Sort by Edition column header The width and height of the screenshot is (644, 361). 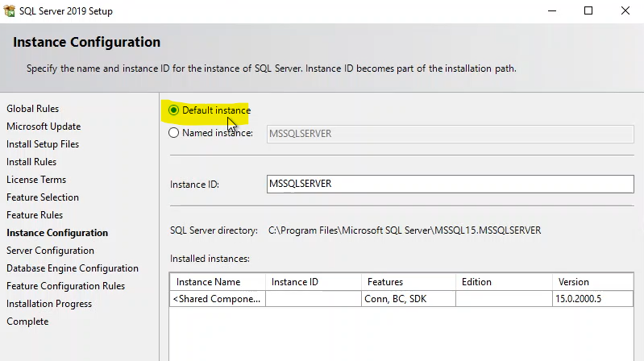tap(504, 282)
